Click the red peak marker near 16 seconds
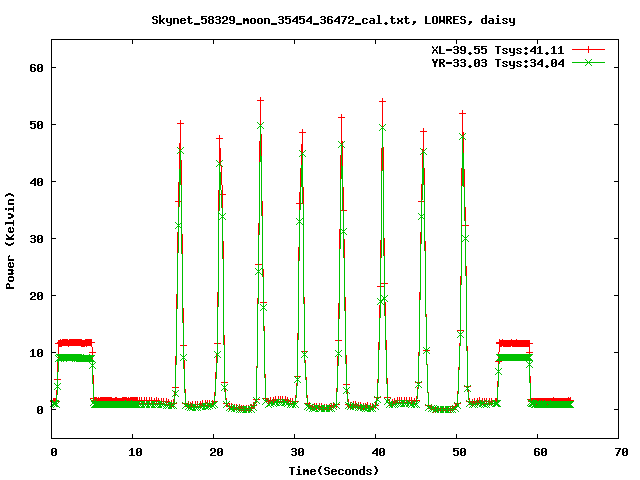This screenshot has width=640, height=480. click(x=180, y=123)
